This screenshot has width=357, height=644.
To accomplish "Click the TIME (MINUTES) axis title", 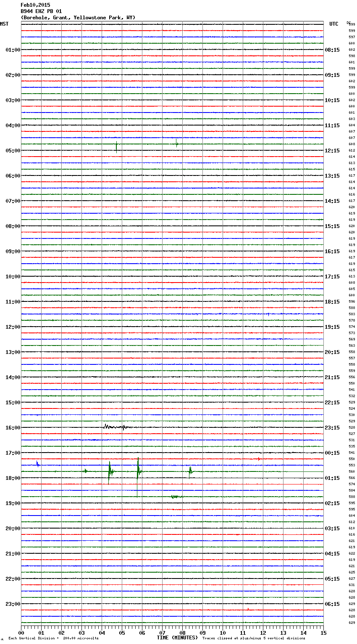I will [x=177, y=638].
